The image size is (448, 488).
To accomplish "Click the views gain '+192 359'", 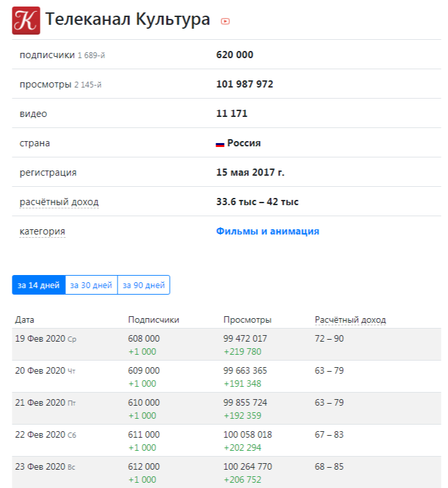I will [242, 415].
